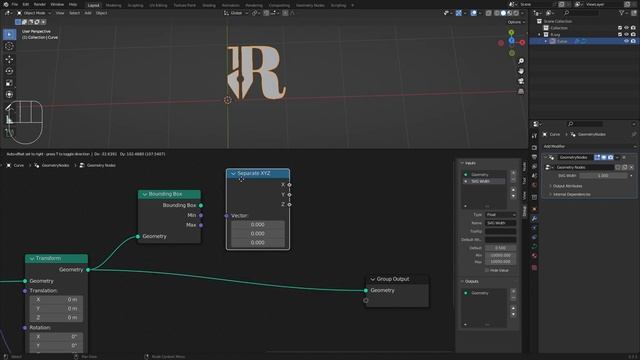Viewport: 640px width, 360px height.
Task: Toggle camera view icon in viewport
Action: 521,81
